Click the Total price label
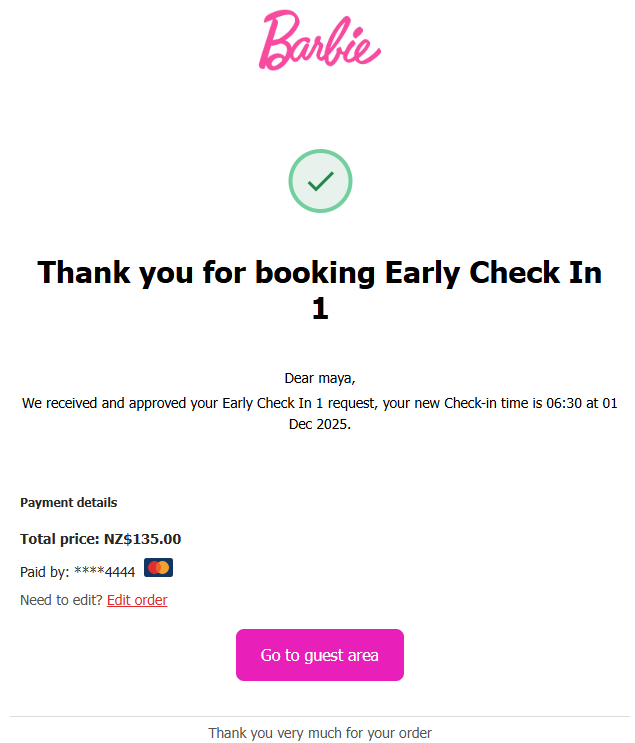 [x=60, y=539]
